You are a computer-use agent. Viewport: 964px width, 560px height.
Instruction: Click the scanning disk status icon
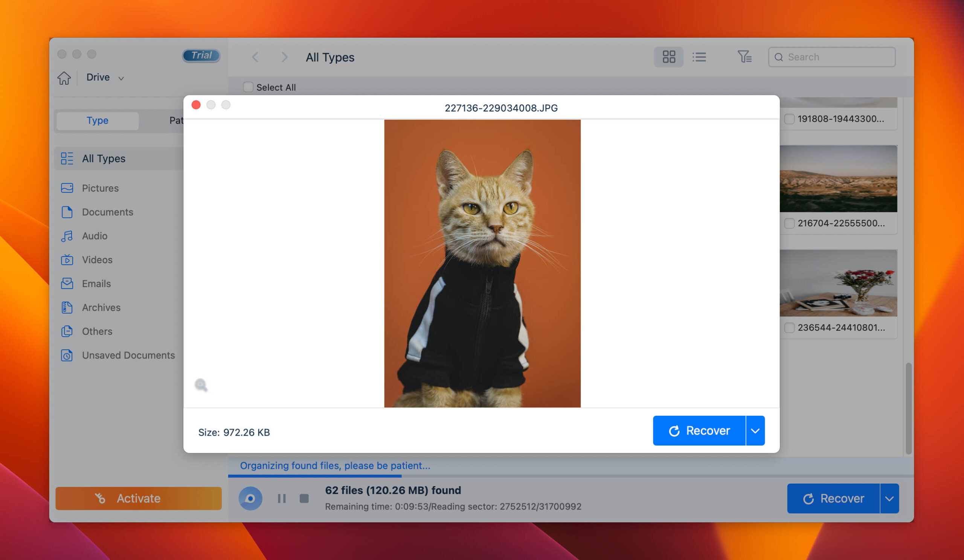pyautogui.click(x=250, y=498)
